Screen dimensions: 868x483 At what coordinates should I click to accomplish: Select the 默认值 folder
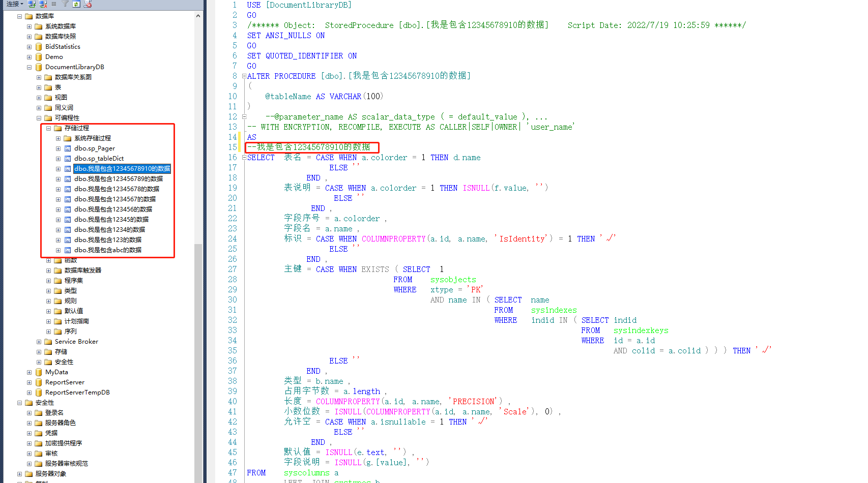pos(74,311)
